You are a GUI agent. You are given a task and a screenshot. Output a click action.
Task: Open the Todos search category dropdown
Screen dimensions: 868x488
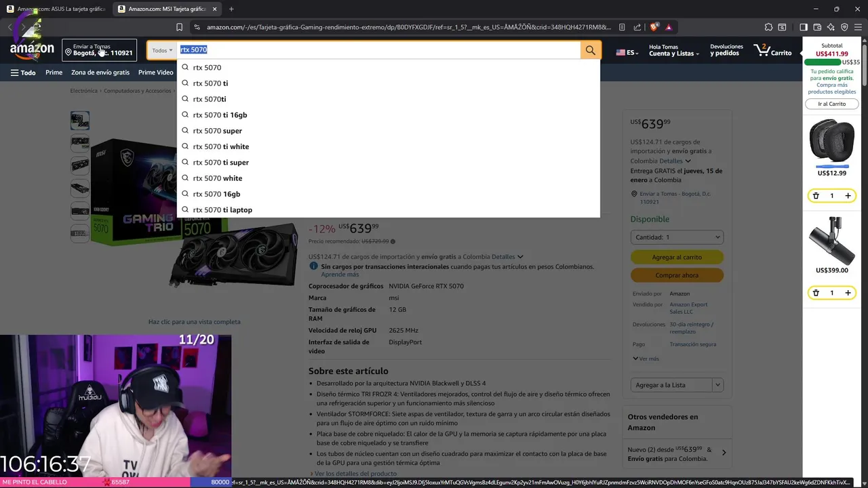(162, 50)
